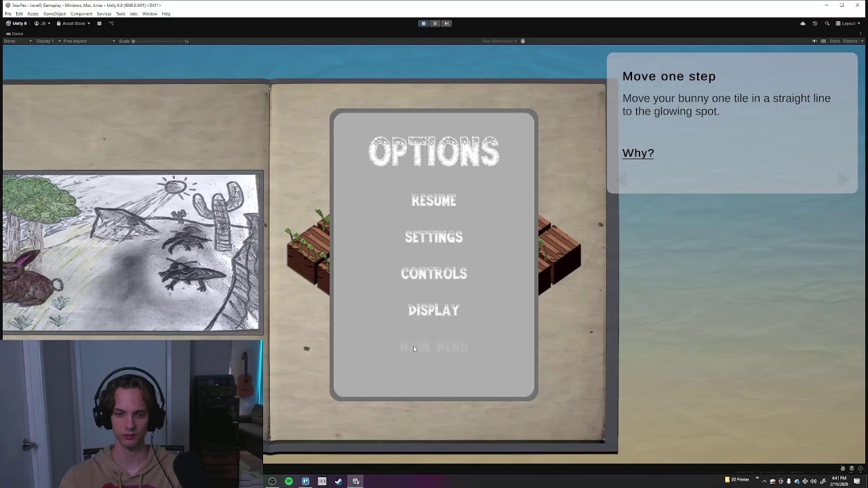Viewport: 868px width, 488px height.
Task: Toggle Mute Audio in Game view
Action: (x=814, y=41)
